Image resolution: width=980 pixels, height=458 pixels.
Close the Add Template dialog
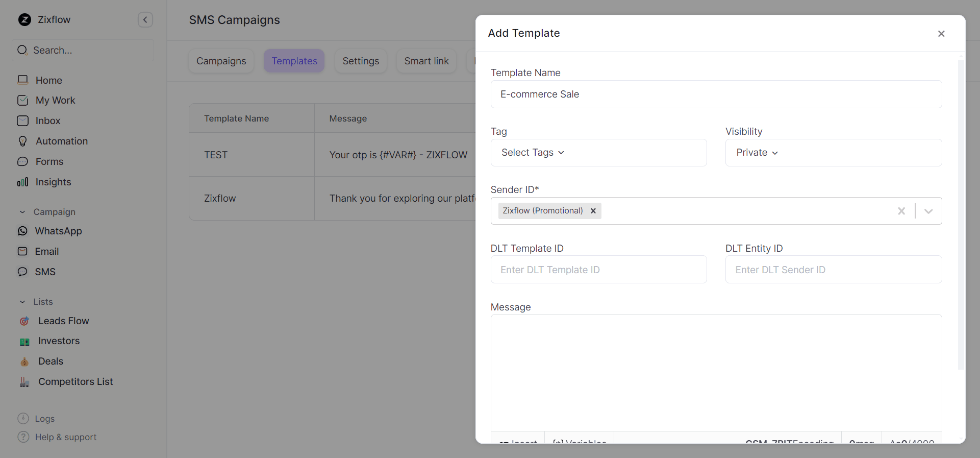pyautogui.click(x=941, y=34)
